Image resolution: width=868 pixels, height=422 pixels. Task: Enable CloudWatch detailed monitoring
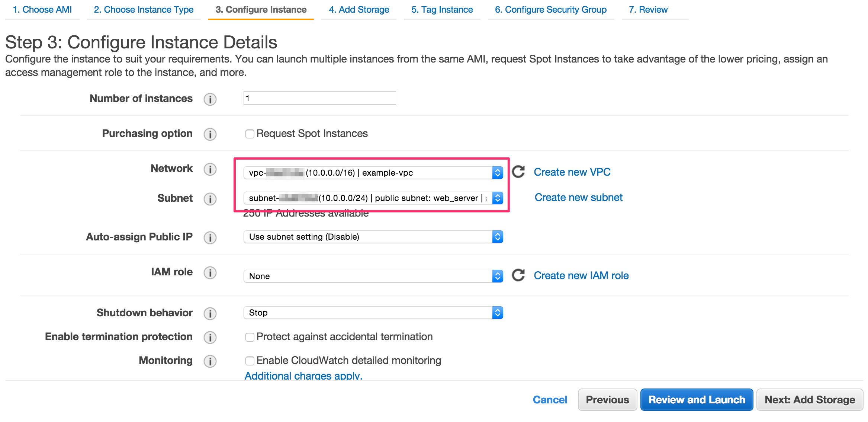pyautogui.click(x=250, y=361)
